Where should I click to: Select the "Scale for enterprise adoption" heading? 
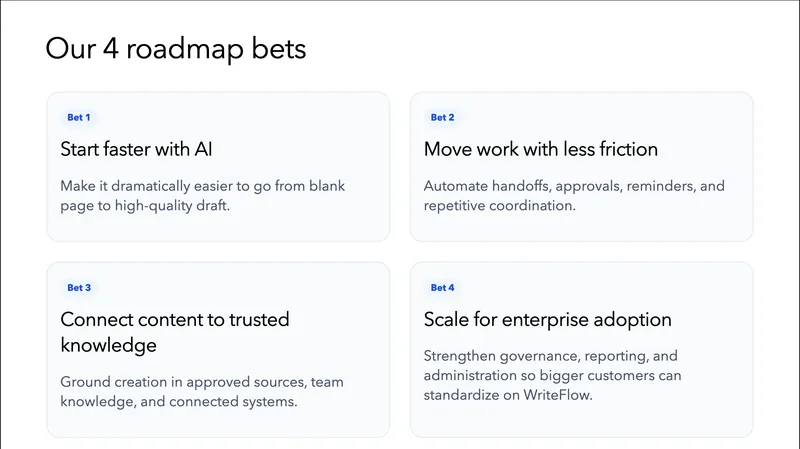tap(547, 320)
